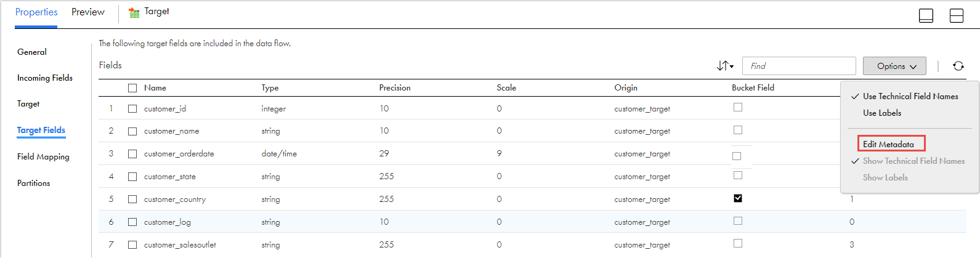Click the refresh fields icon
Screen dimensions: 980x258
(x=958, y=66)
